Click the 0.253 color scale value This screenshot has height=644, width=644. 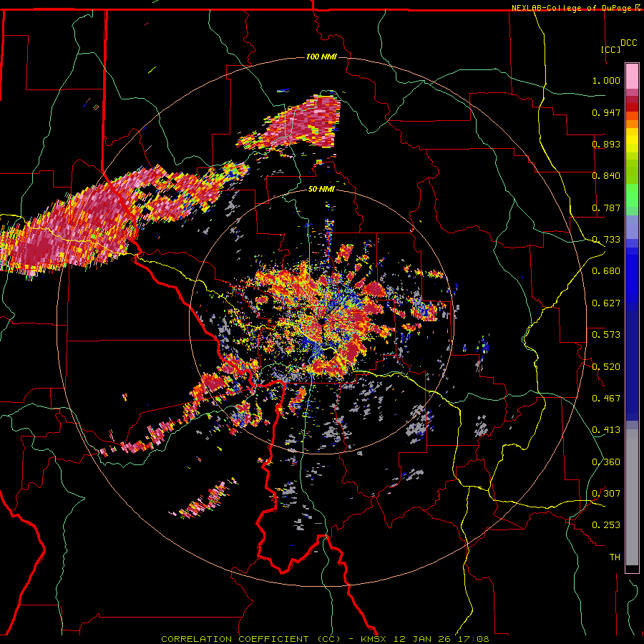[606, 525]
